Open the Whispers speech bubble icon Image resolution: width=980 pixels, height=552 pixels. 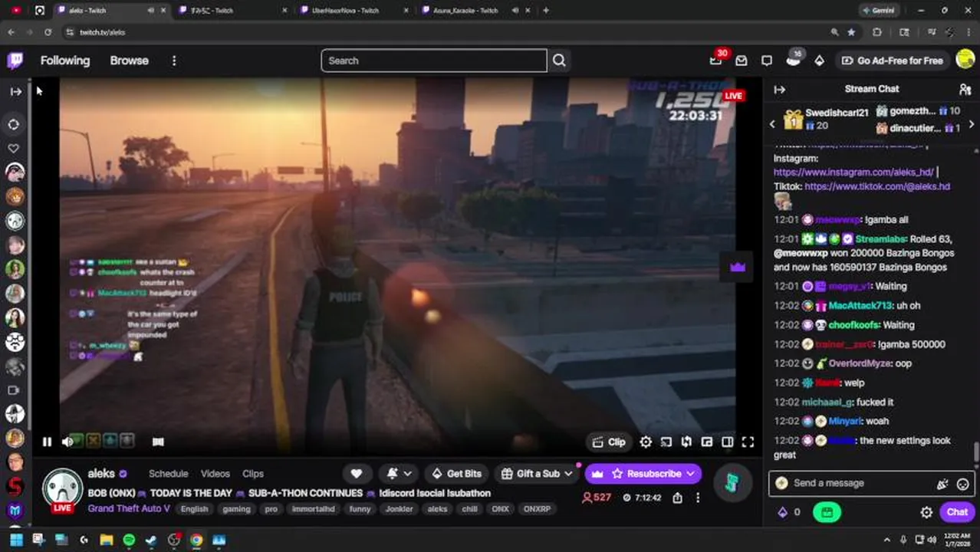point(767,61)
